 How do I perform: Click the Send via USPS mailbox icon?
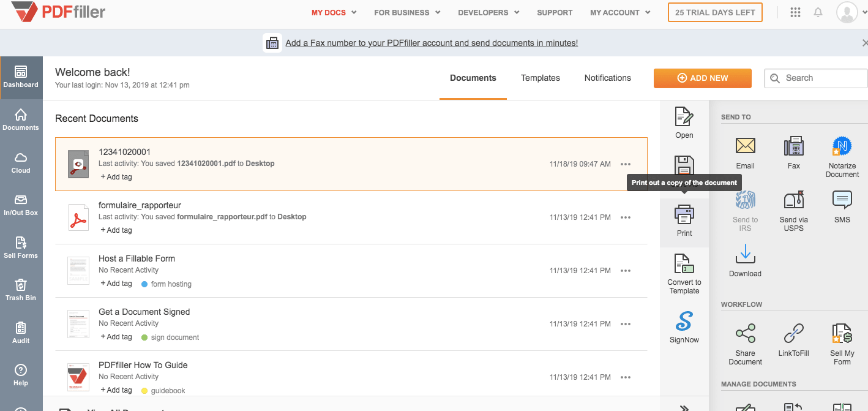tap(793, 200)
